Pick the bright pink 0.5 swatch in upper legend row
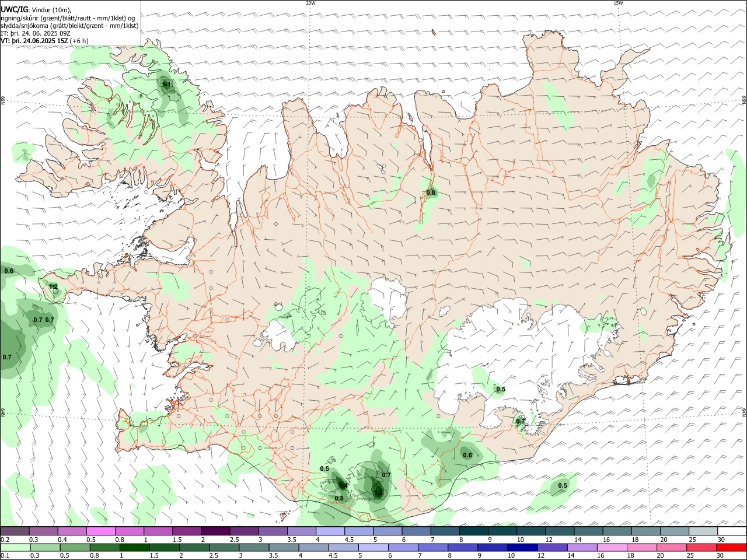 pos(101,531)
